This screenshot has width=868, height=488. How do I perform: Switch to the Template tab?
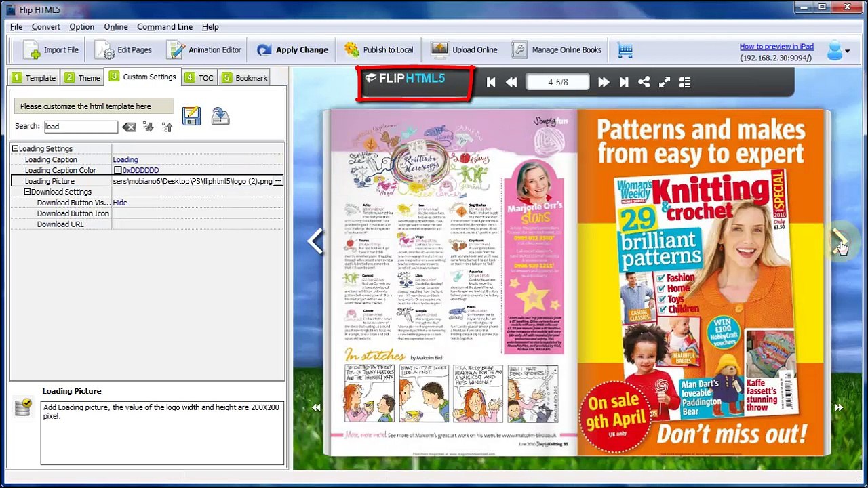coord(33,78)
